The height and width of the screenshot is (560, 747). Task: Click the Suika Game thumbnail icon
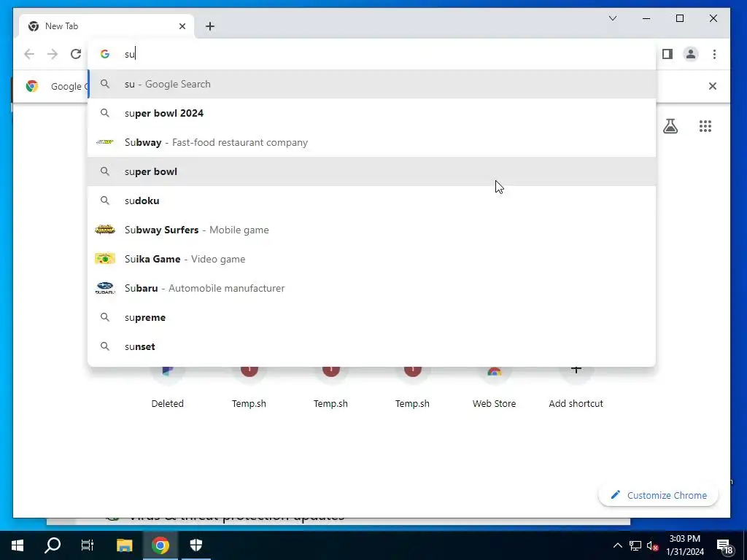105,259
